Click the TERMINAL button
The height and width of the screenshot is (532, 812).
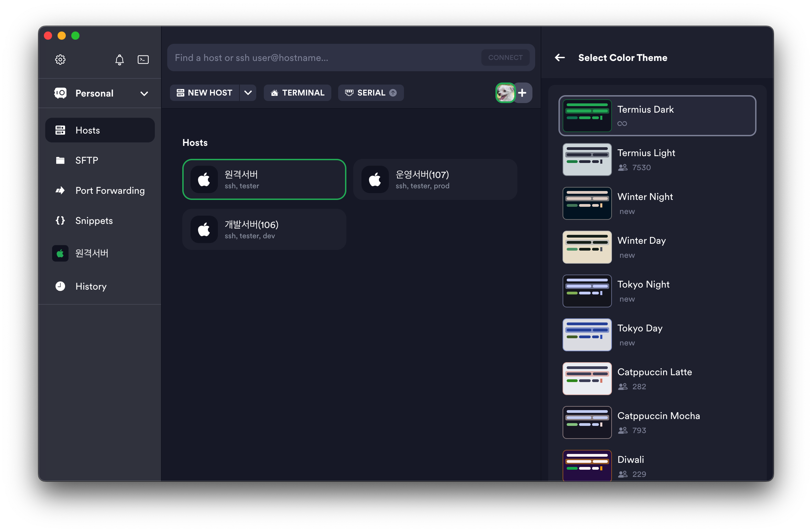point(297,93)
